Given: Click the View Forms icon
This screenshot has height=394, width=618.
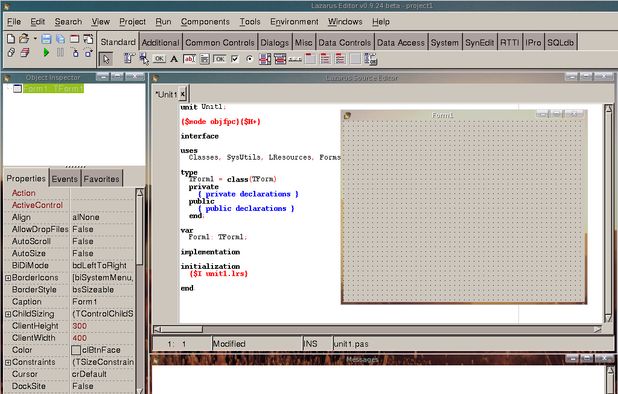Looking at the screenshot, I should 24,52.
